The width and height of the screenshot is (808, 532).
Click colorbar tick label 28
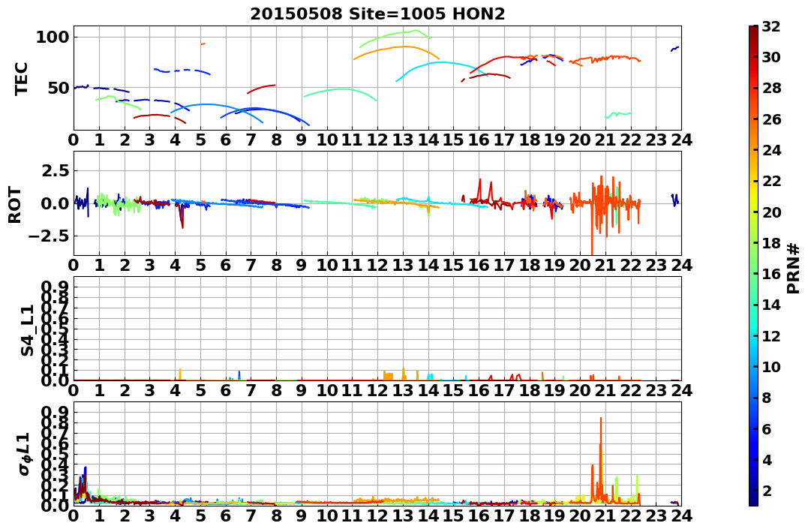click(771, 88)
